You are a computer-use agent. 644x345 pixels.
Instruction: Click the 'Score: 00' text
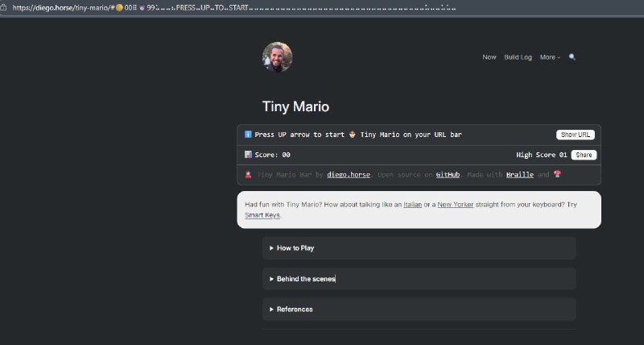point(272,155)
